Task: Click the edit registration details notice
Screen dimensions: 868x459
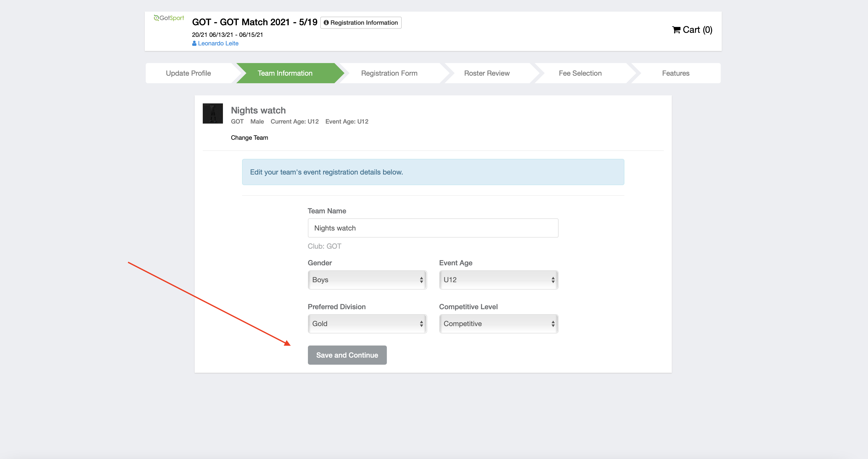Action: tap(433, 172)
